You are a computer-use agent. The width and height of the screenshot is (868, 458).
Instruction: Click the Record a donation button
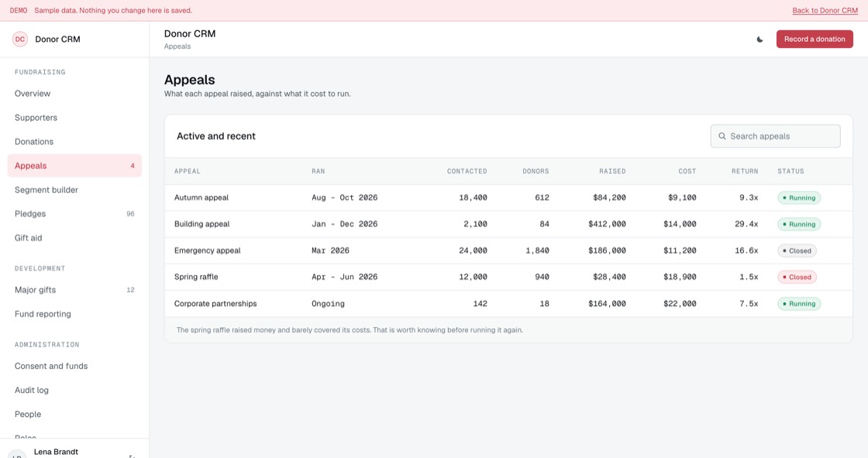click(815, 40)
